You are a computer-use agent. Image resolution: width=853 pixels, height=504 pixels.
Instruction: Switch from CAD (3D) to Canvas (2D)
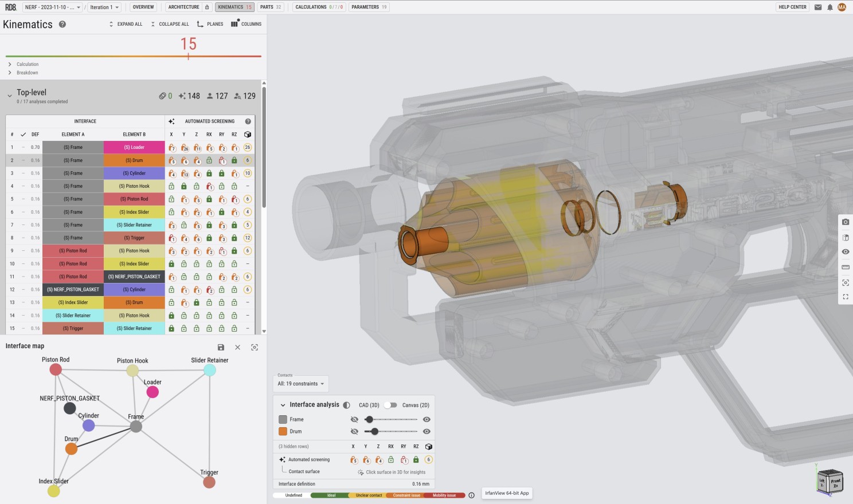pos(392,405)
